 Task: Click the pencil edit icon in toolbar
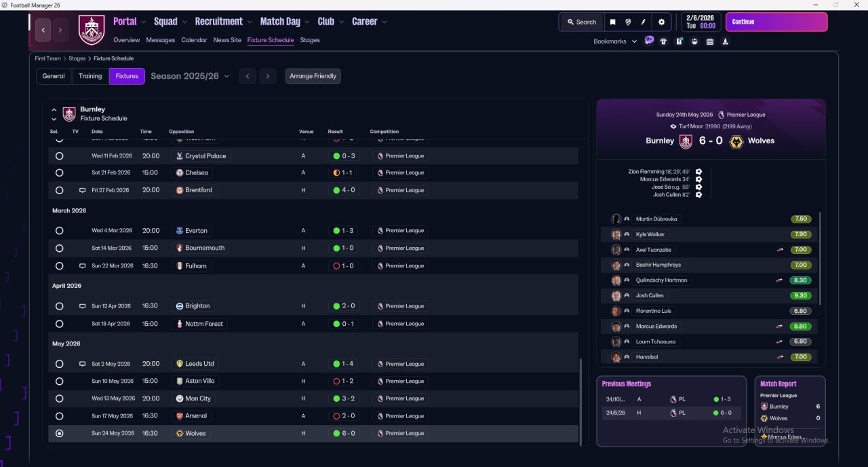[644, 22]
